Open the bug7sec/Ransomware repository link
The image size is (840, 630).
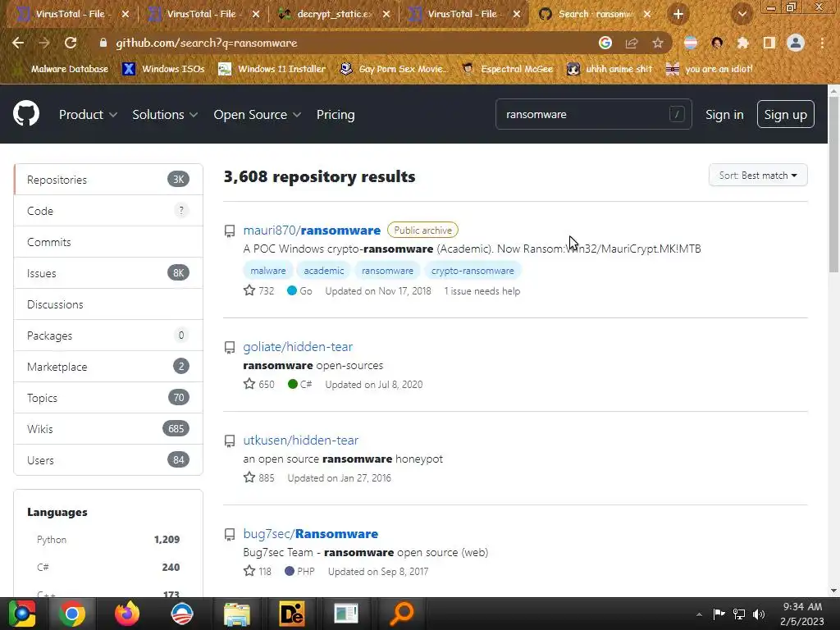click(311, 533)
